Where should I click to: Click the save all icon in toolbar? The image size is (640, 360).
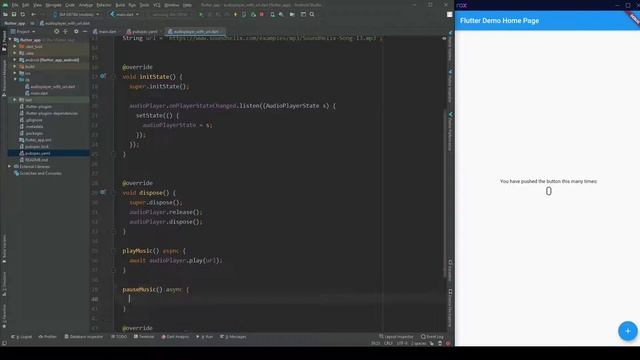13,14
